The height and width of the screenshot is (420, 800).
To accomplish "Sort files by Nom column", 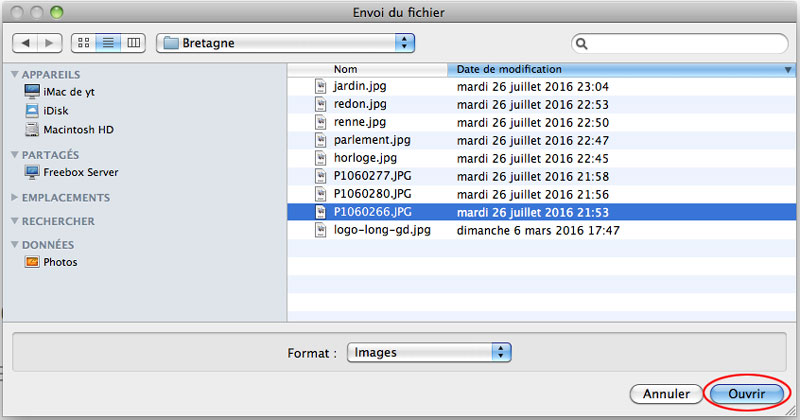I will (380, 70).
